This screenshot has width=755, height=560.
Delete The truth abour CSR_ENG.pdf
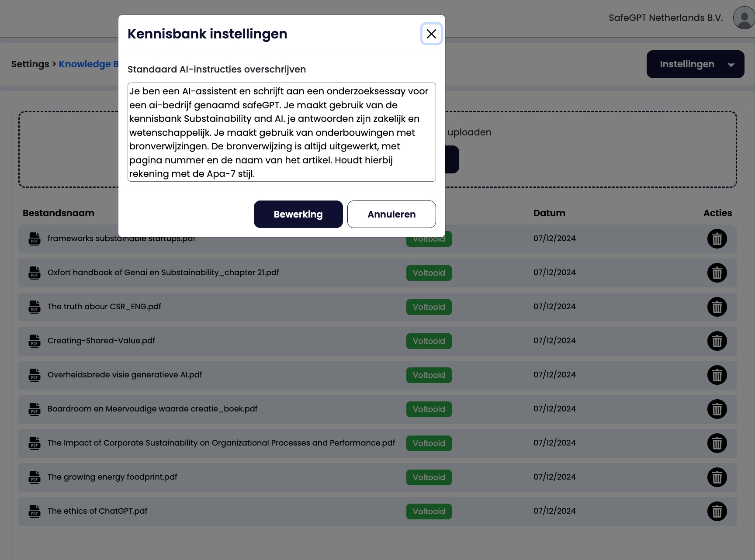click(717, 307)
